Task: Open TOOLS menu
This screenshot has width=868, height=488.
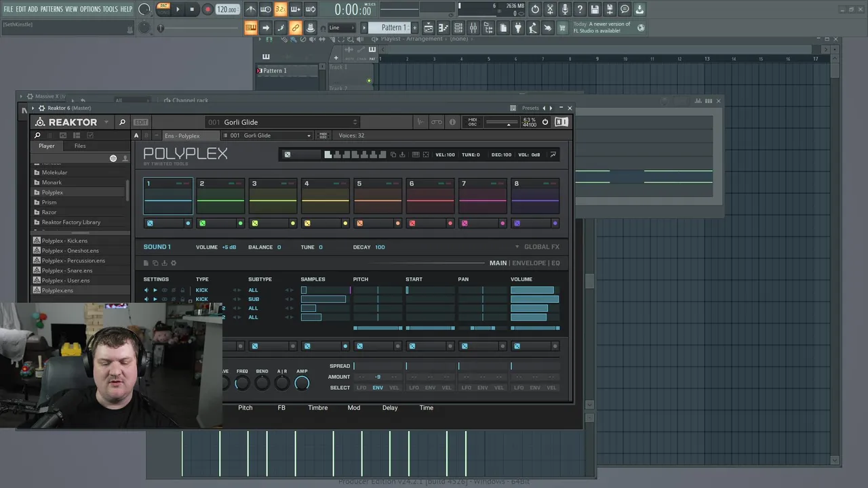Action: tap(110, 9)
